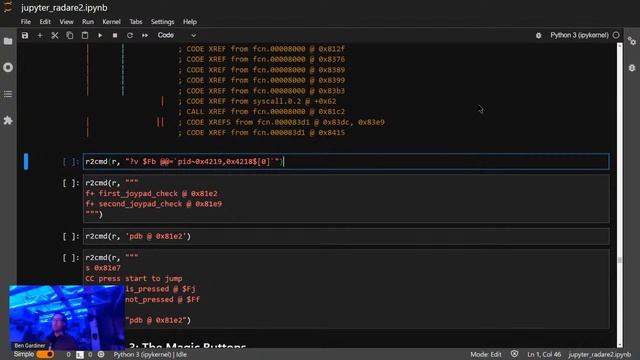640x360 pixels.
Task: Save the notebook with the disk icon
Action: [x=25, y=36]
